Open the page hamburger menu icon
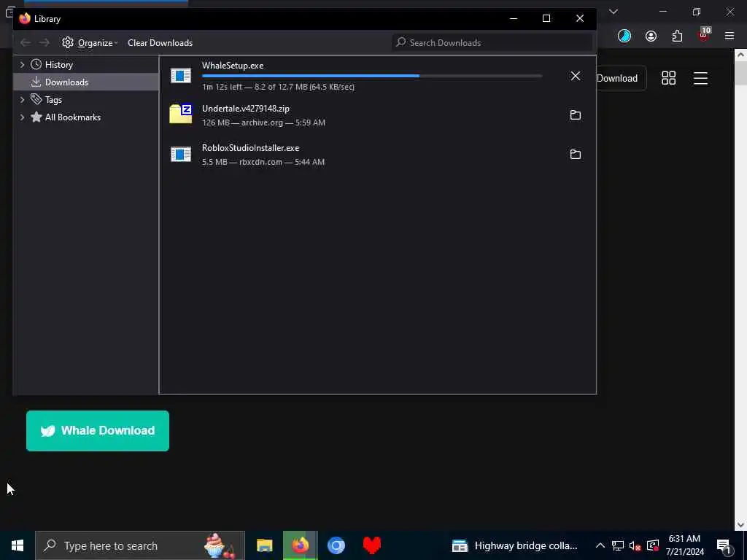The height and width of the screenshot is (560, 747). (700, 78)
